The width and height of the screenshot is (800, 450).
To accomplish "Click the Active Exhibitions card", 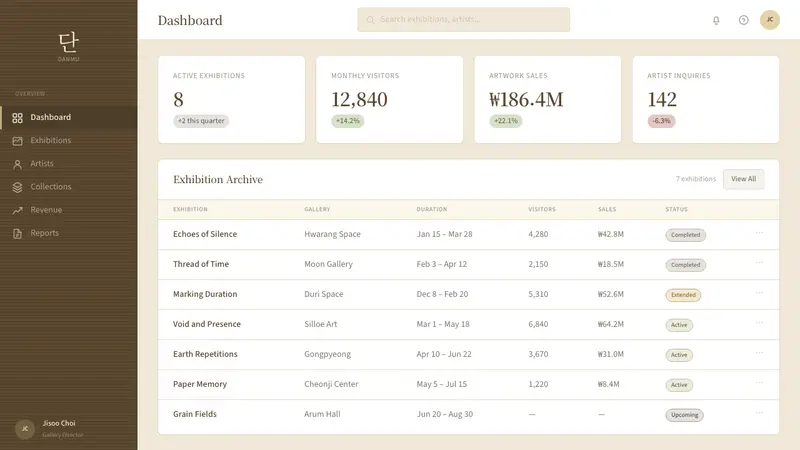I will click(231, 99).
